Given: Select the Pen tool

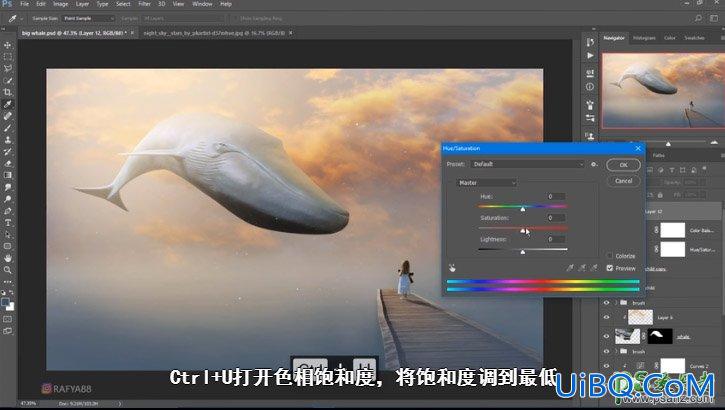Looking at the screenshot, I should click(x=7, y=211).
